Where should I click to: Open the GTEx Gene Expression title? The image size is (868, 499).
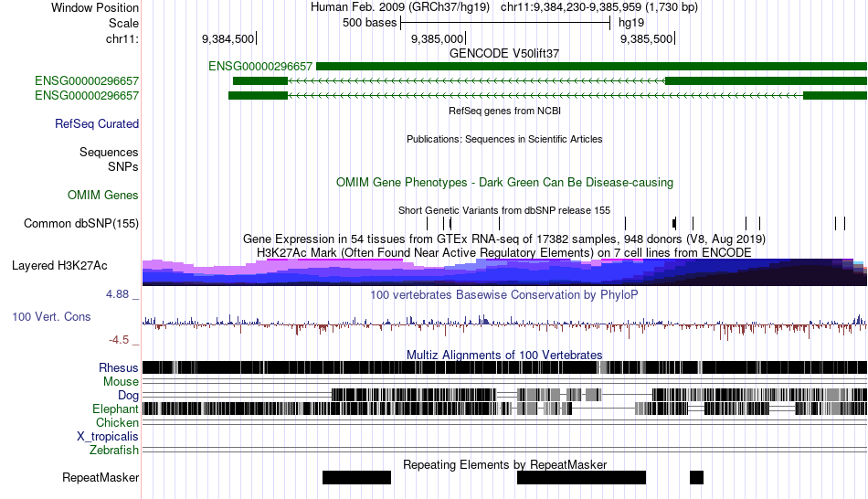[504, 239]
